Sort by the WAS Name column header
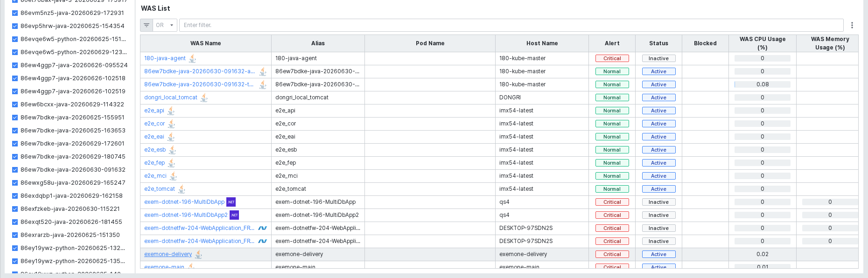Screen dimensions: 868x278 [x=206, y=43]
